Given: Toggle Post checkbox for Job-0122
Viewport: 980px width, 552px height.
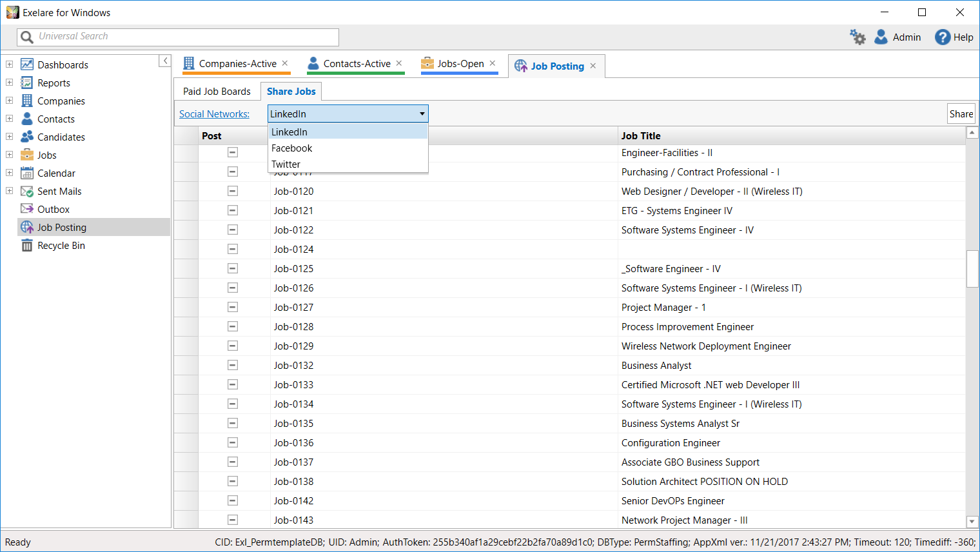Looking at the screenshot, I should pos(233,230).
